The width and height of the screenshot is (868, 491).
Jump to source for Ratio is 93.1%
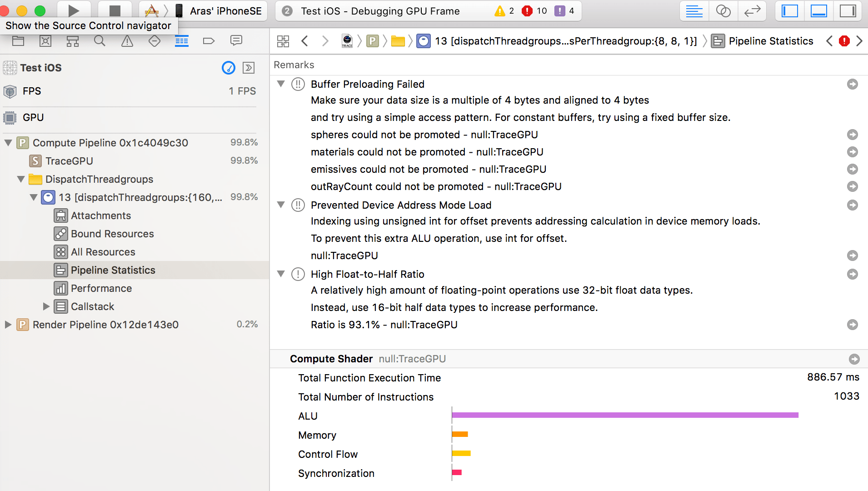853,325
